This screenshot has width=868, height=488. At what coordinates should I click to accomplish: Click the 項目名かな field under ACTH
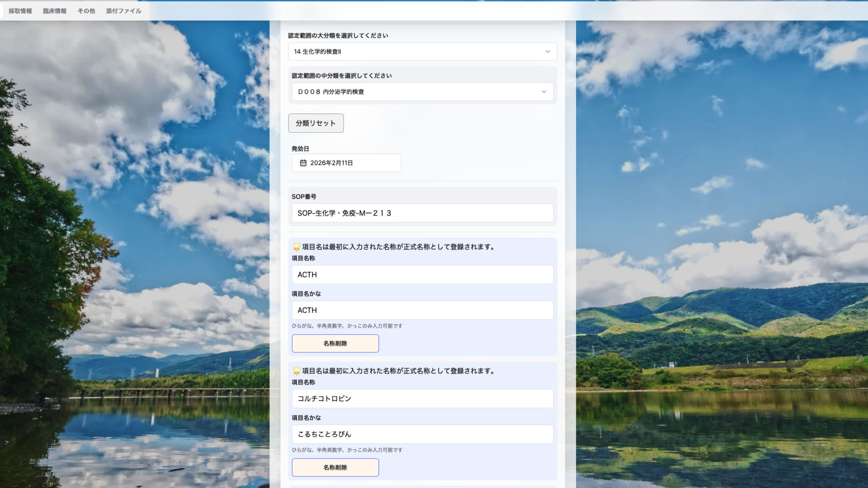pos(422,310)
